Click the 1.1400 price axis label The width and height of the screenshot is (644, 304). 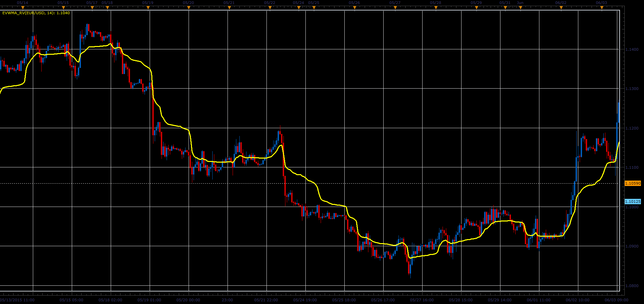(632, 49)
